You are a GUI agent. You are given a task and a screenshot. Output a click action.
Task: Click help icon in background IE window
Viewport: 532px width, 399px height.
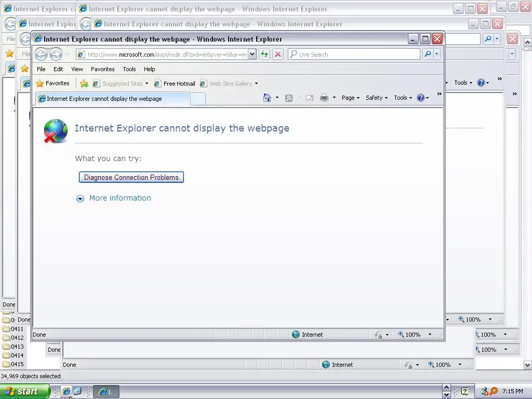tap(483, 83)
